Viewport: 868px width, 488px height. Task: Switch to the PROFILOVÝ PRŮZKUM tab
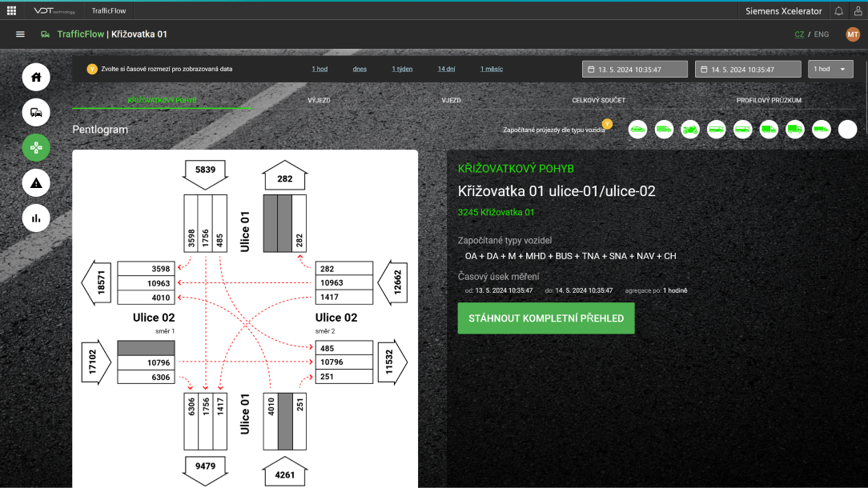769,101
